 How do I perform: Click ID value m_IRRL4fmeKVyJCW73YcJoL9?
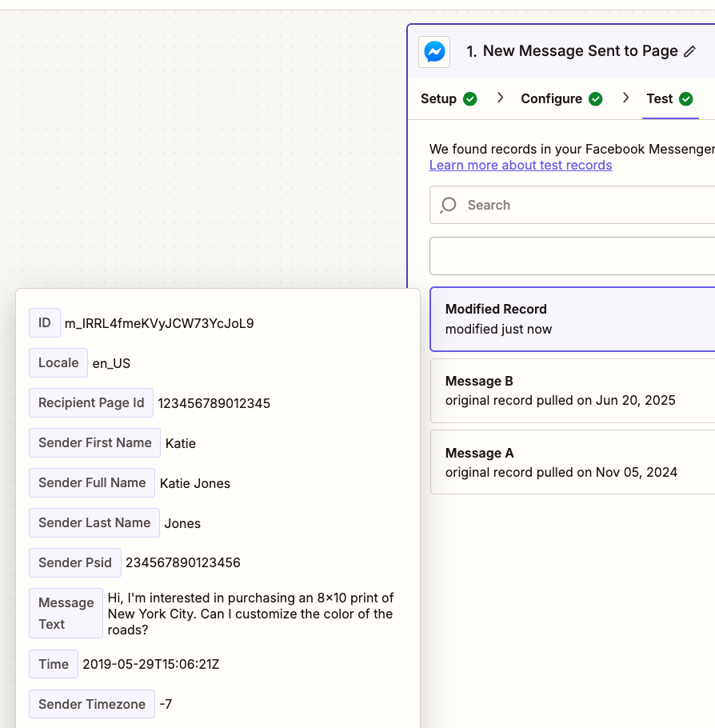click(159, 324)
